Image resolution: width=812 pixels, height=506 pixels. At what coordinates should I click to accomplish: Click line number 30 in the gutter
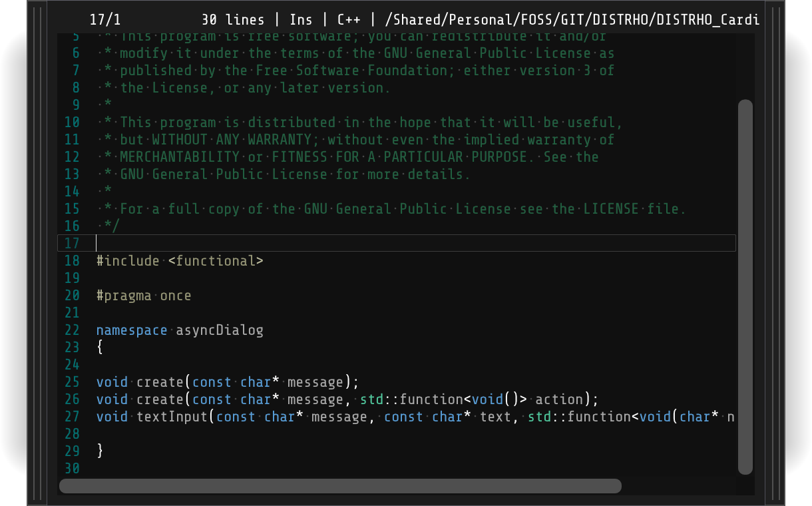(x=72, y=469)
